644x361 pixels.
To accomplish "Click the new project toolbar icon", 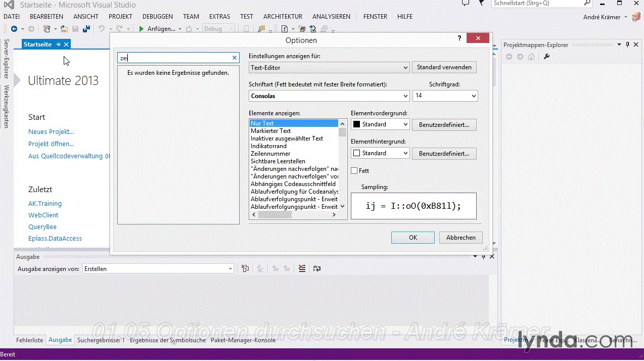I will (47, 29).
